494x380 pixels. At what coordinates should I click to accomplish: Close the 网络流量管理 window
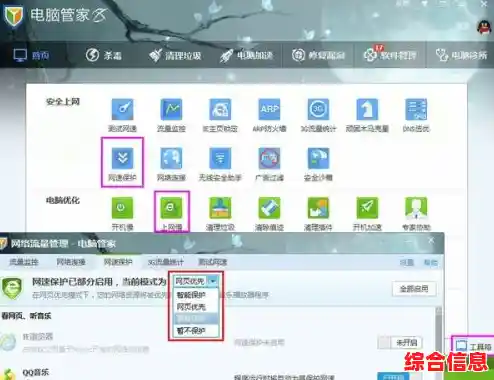point(431,240)
